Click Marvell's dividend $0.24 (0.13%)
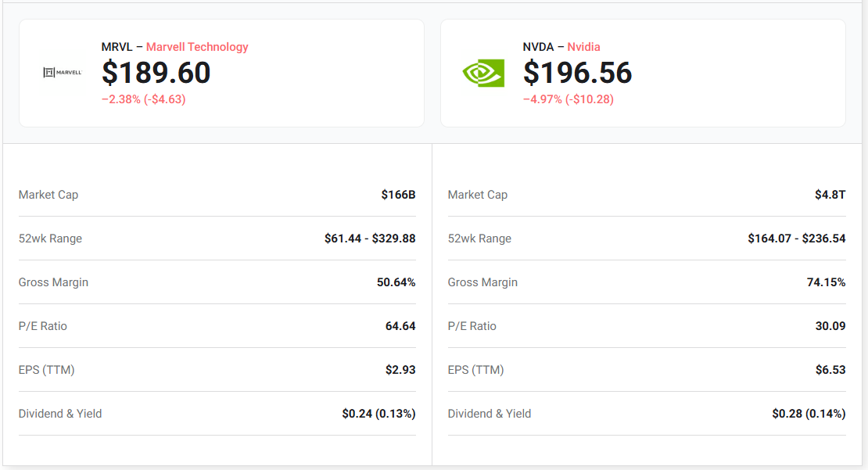 (x=378, y=414)
